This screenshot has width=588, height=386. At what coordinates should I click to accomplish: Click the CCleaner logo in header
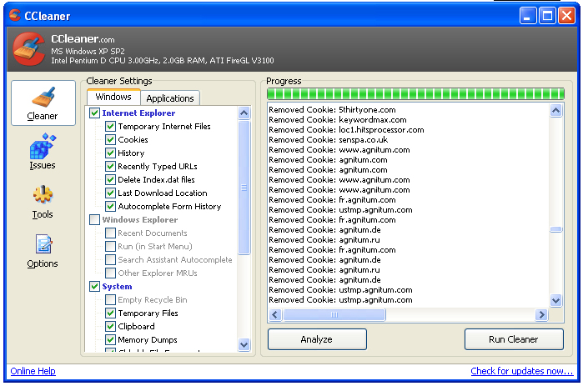pyautogui.click(x=28, y=49)
